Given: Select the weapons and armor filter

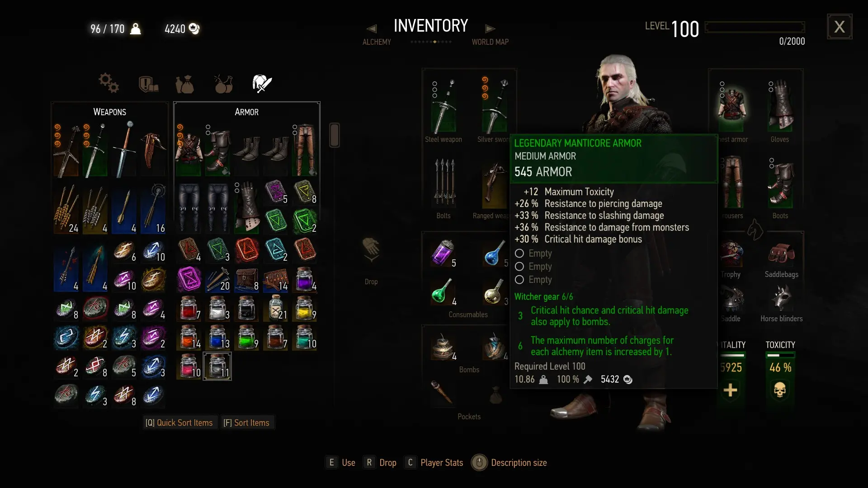Looking at the screenshot, I should click(x=262, y=84).
